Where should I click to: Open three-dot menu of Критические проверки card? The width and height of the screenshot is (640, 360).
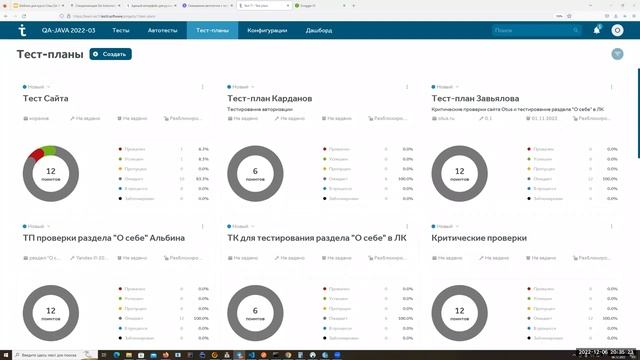pos(611,226)
